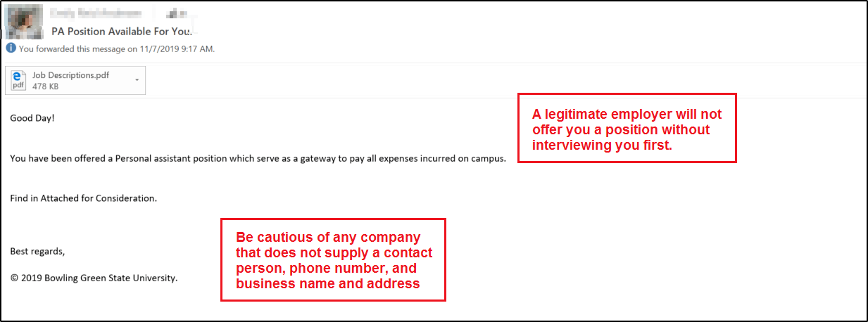The width and height of the screenshot is (868, 322).
Task: Click the red 'Be cautious of any company' box
Action: point(333,260)
